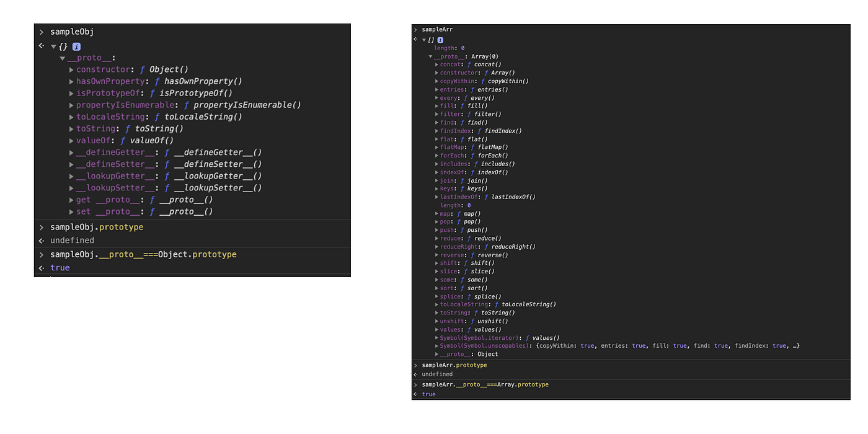Click the info icon beside sampleArr's empty array

click(x=440, y=39)
